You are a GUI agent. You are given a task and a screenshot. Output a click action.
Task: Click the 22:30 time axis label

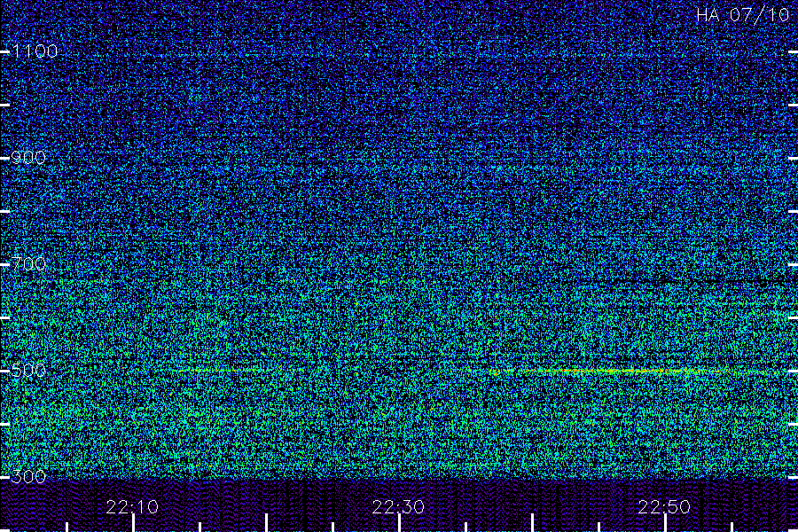[x=398, y=507]
